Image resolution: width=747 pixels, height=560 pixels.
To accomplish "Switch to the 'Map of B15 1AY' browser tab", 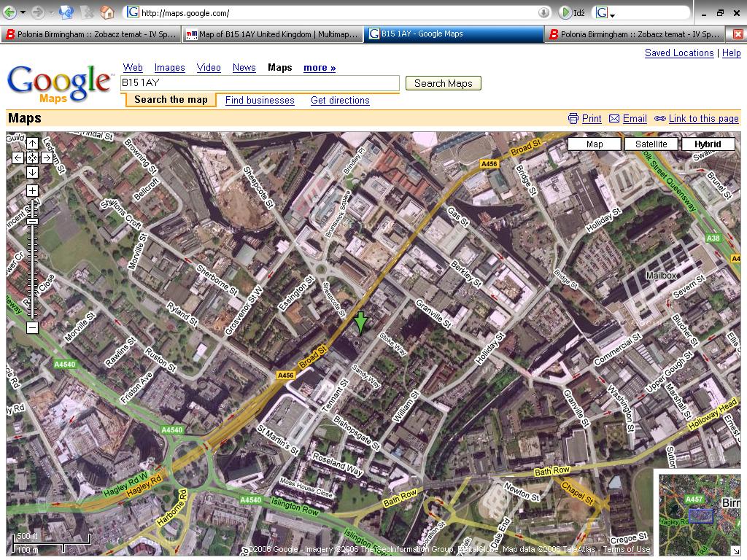I will point(273,34).
